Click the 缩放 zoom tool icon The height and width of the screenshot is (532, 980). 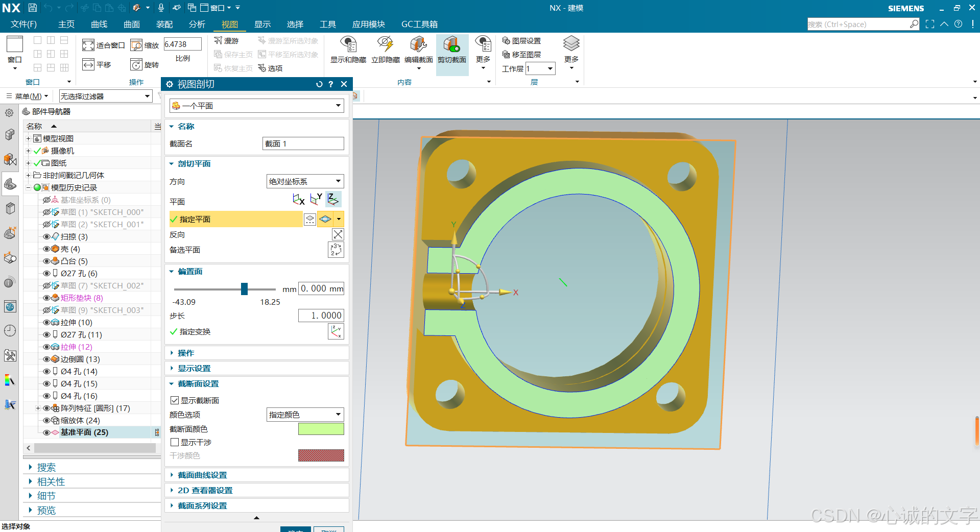click(136, 45)
